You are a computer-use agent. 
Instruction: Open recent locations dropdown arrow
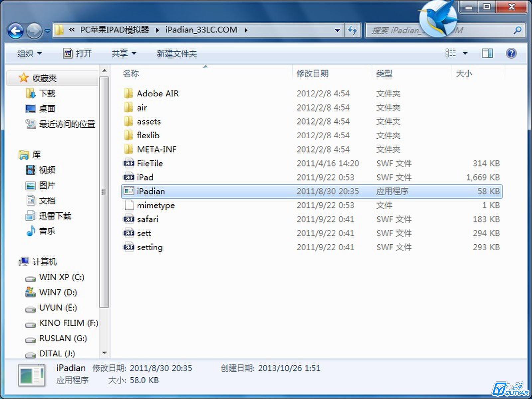click(x=48, y=31)
